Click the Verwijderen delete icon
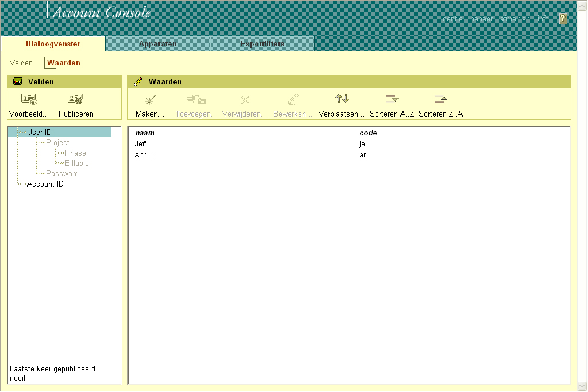Screen dimensions: 588x392 245,100
